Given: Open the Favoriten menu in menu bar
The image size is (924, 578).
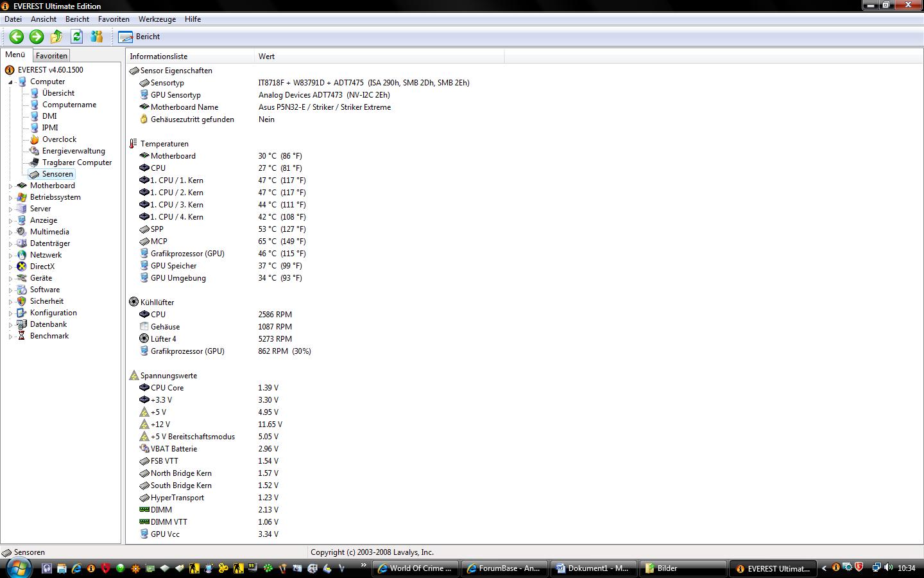Looking at the screenshot, I should [114, 19].
